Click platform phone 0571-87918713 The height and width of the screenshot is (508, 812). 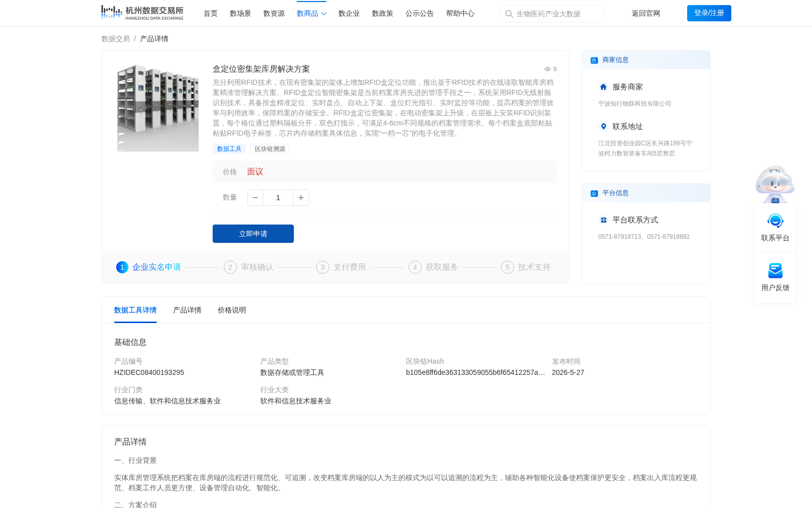[x=620, y=237]
